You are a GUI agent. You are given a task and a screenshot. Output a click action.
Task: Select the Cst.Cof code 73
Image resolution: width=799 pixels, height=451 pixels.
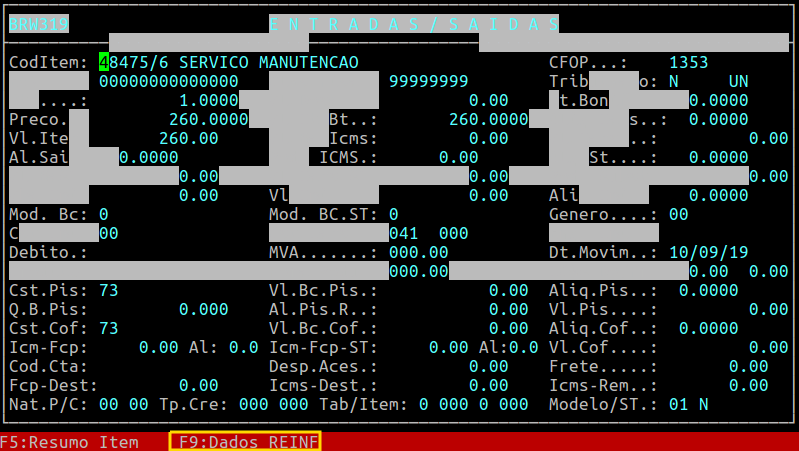pos(109,328)
